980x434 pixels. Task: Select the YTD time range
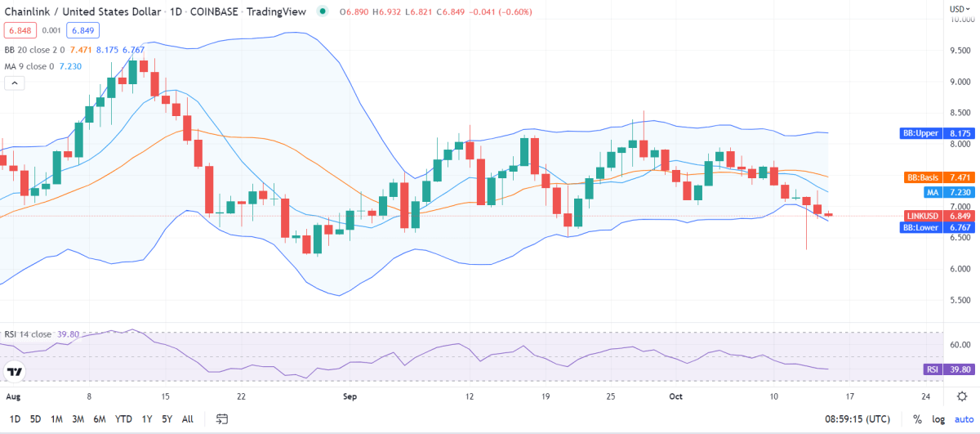pyautogui.click(x=124, y=418)
